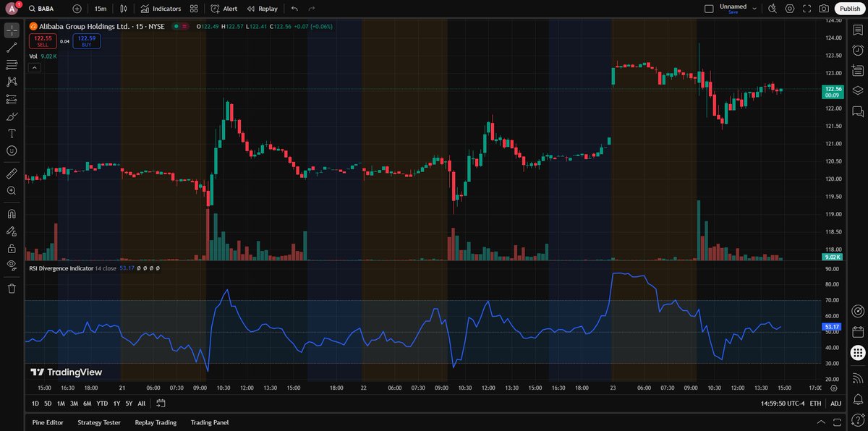This screenshot has width=868, height=431.
Task: Open the candlestick chart style menu
Action: 124,9
